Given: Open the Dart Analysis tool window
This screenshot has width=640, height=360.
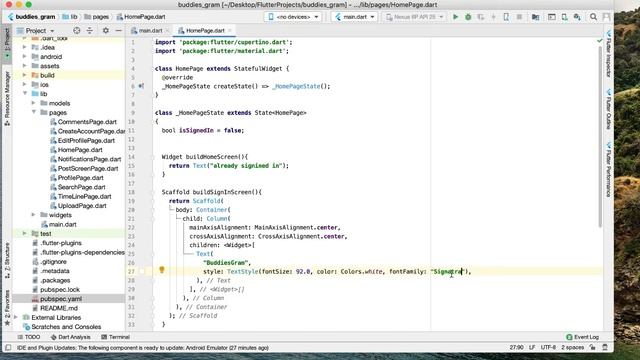Looking at the screenshot, I should [70, 337].
